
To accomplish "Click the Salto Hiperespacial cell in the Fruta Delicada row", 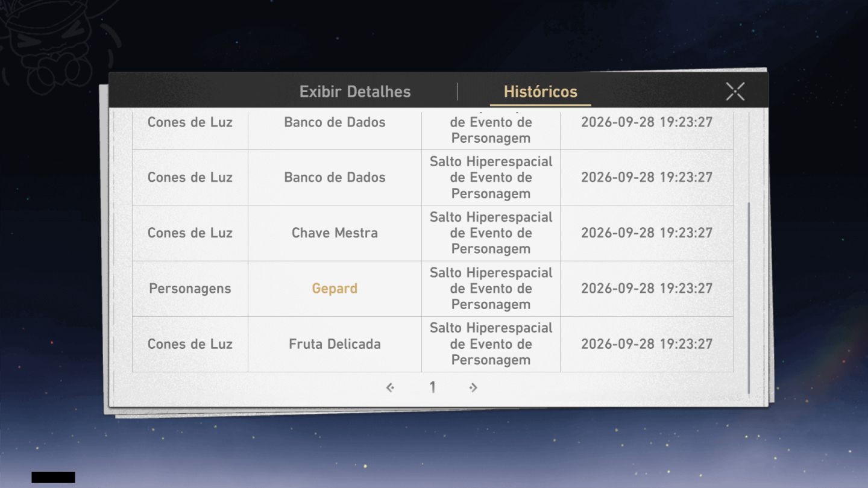I will coord(491,344).
